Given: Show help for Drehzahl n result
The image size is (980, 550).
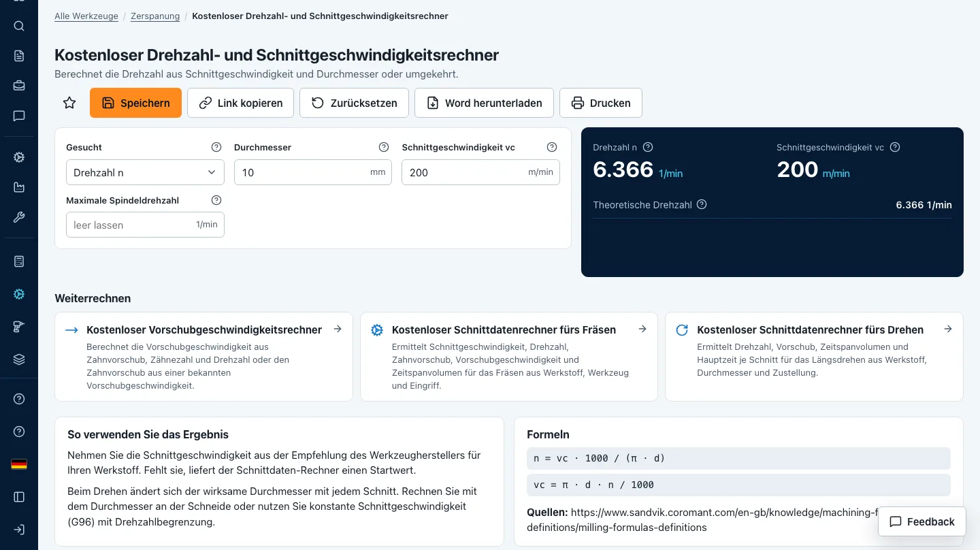Looking at the screenshot, I should (648, 147).
